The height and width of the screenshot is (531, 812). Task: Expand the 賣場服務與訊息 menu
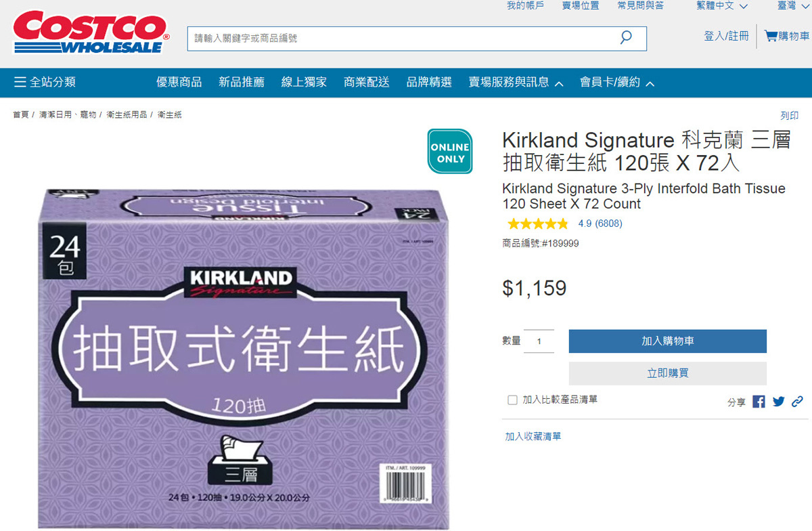click(x=516, y=83)
